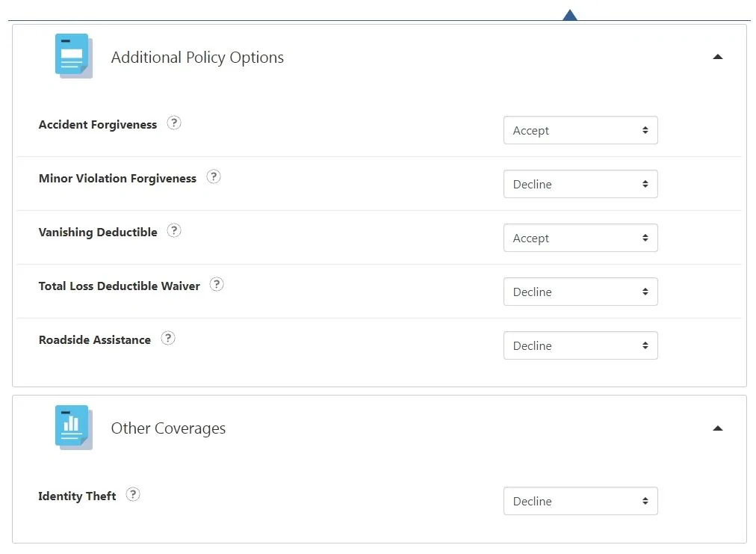Click the Identity Theft label
This screenshot has height=554, width=756.
coord(77,496)
